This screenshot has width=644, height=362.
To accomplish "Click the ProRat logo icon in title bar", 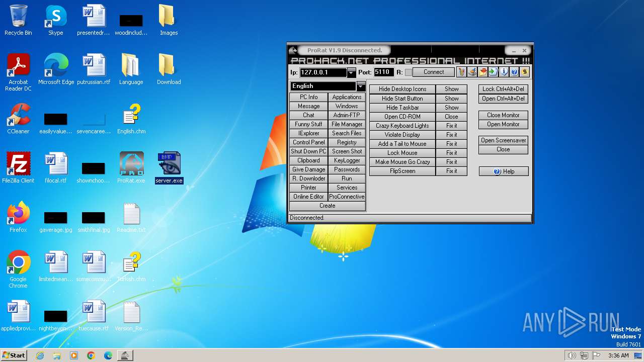I will point(293,50).
